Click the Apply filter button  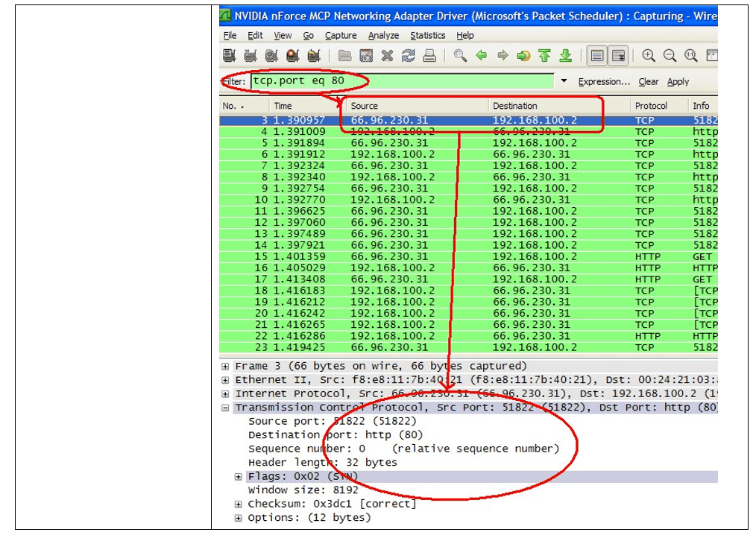coord(678,82)
